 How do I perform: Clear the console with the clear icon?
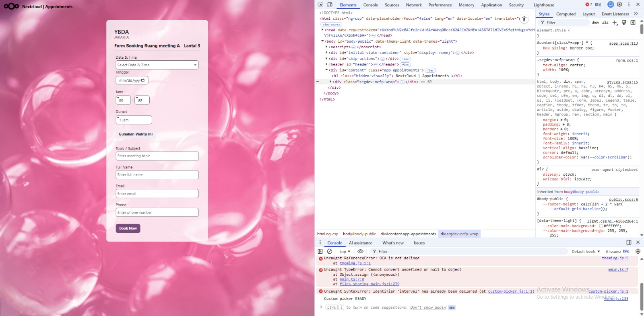330,251
